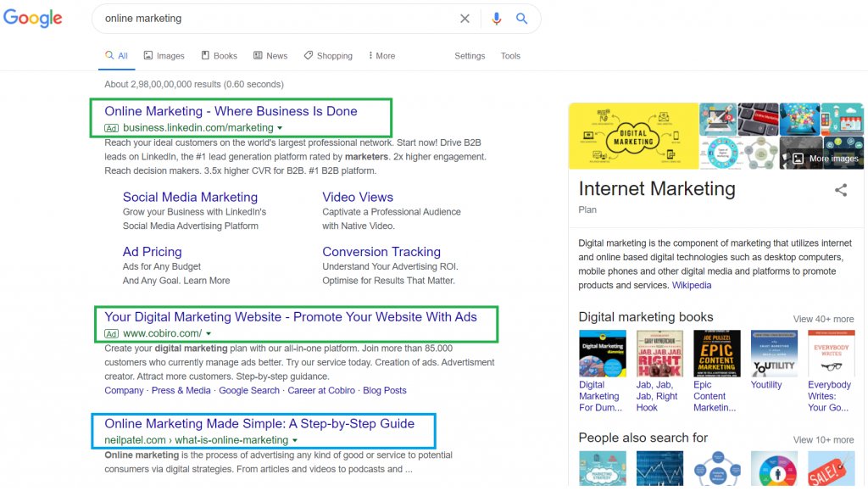Expand the www.cobiro.com ad URL dropdown arrow
The image size is (868, 491).
(x=209, y=334)
